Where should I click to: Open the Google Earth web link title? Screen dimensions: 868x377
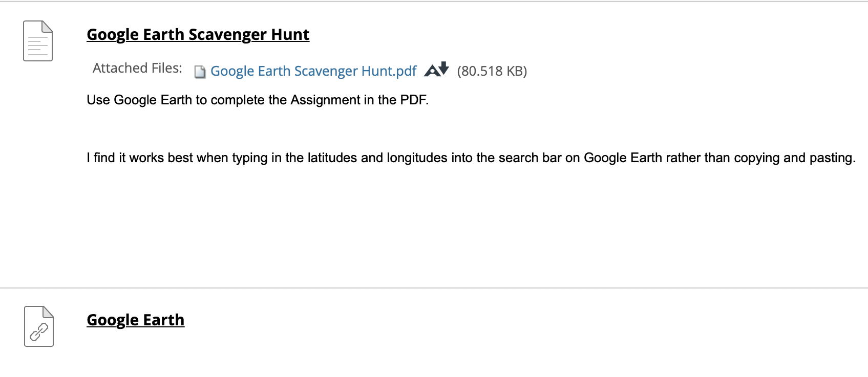(x=136, y=320)
